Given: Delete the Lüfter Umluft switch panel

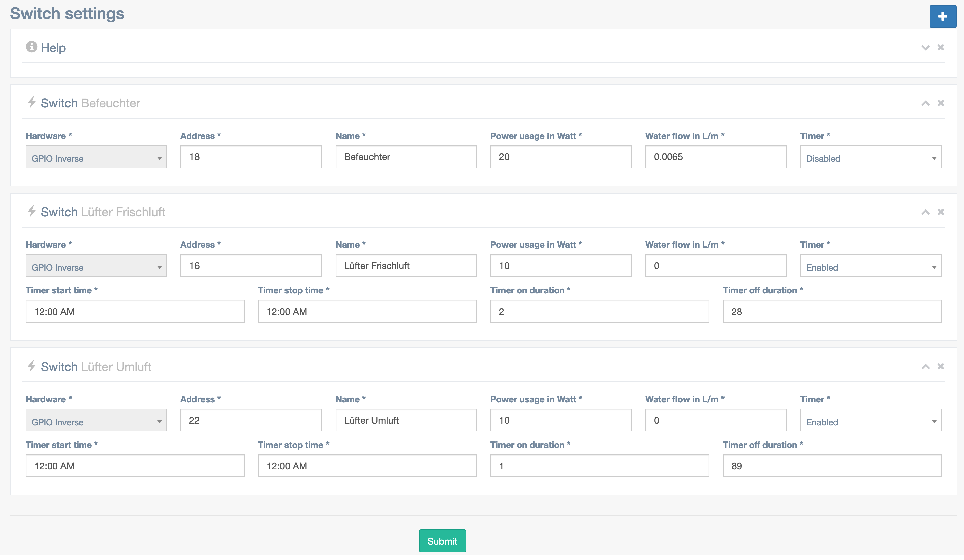Looking at the screenshot, I should coord(941,366).
